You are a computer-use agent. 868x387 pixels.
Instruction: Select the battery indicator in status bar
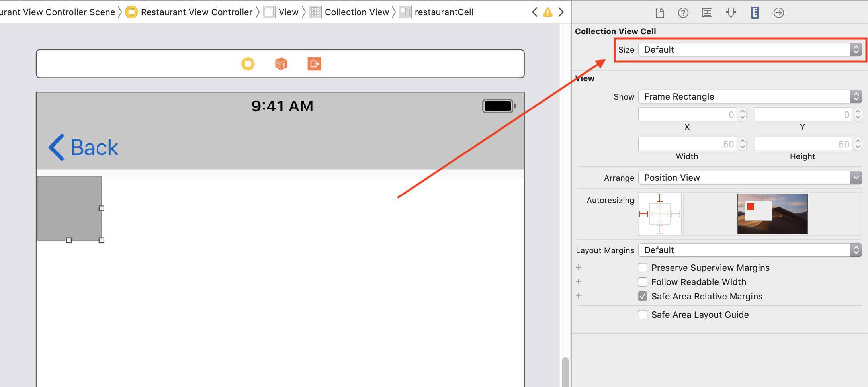(x=499, y=106)
